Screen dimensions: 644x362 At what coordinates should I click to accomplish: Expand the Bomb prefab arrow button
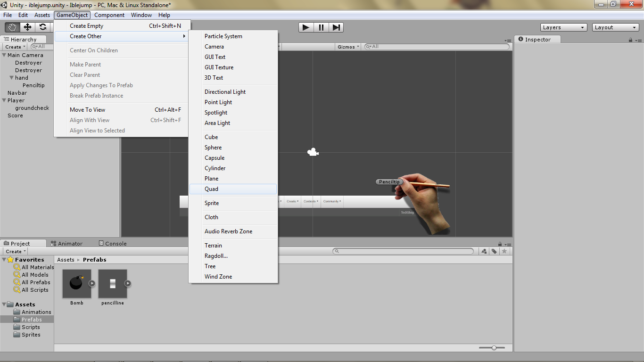pyautogui.click(x=92, y=283)
